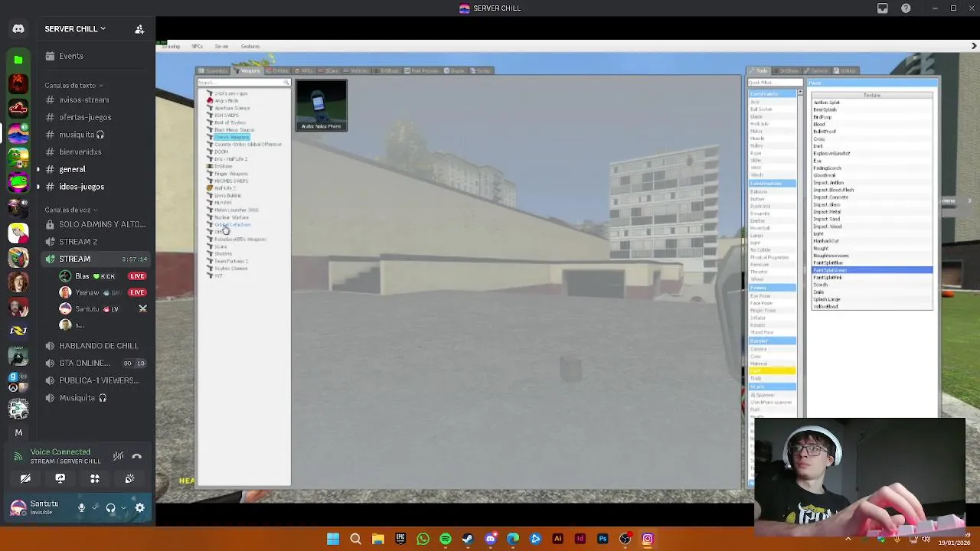The height and width of the screenshot is (551, 980).
Task: Open Spotify from the taskbar
Action: (x=446, y=539)
